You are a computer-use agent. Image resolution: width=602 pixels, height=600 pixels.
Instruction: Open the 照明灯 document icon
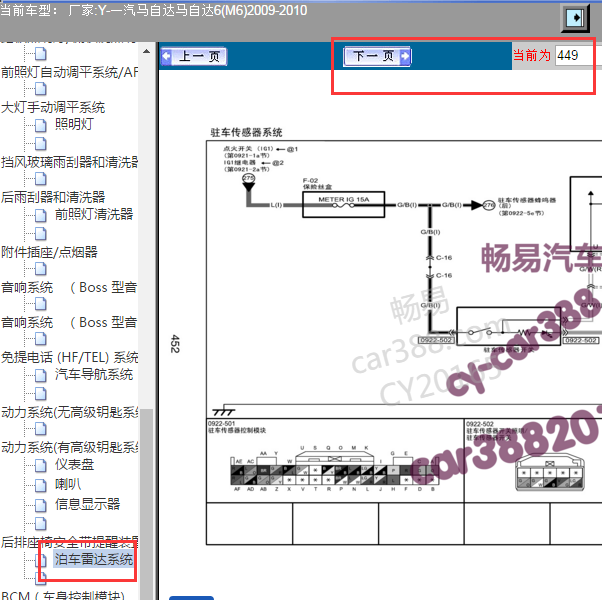[41, 125]
